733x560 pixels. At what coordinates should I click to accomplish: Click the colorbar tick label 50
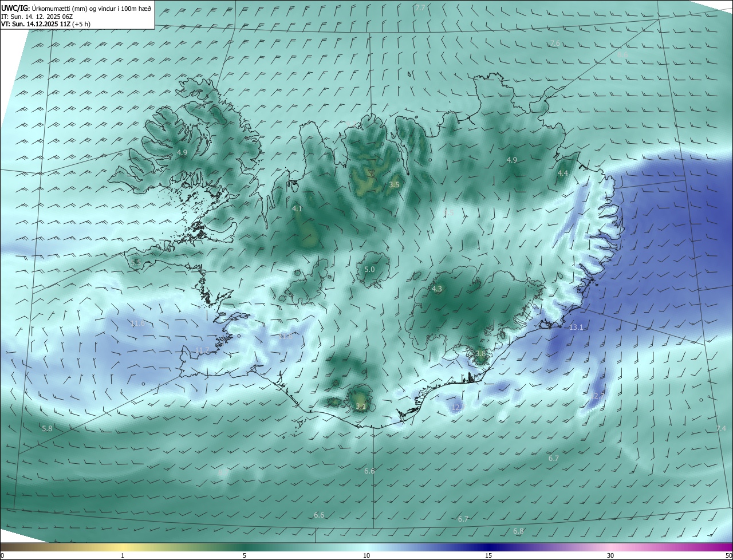pos(728,555)
